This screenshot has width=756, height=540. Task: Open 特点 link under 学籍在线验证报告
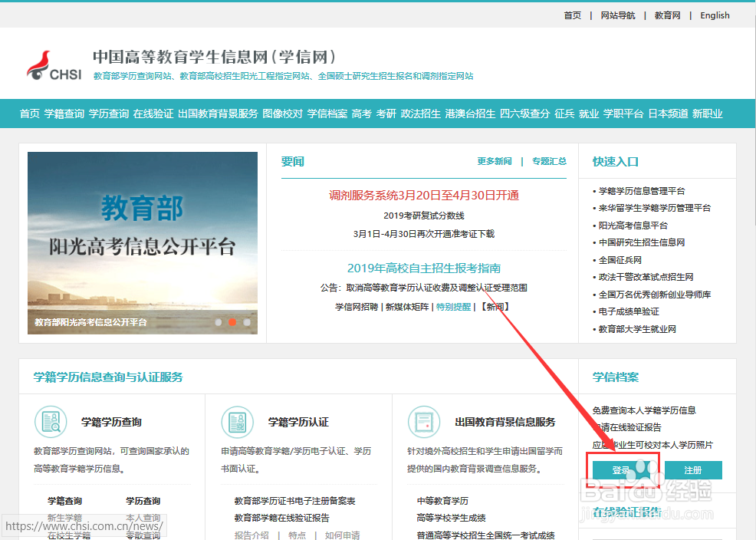[297, 535]
